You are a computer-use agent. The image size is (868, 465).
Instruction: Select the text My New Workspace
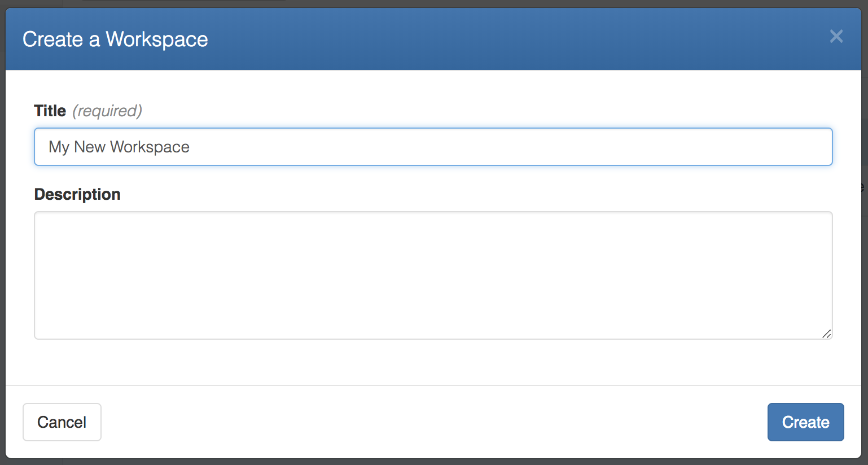point(119,147)
